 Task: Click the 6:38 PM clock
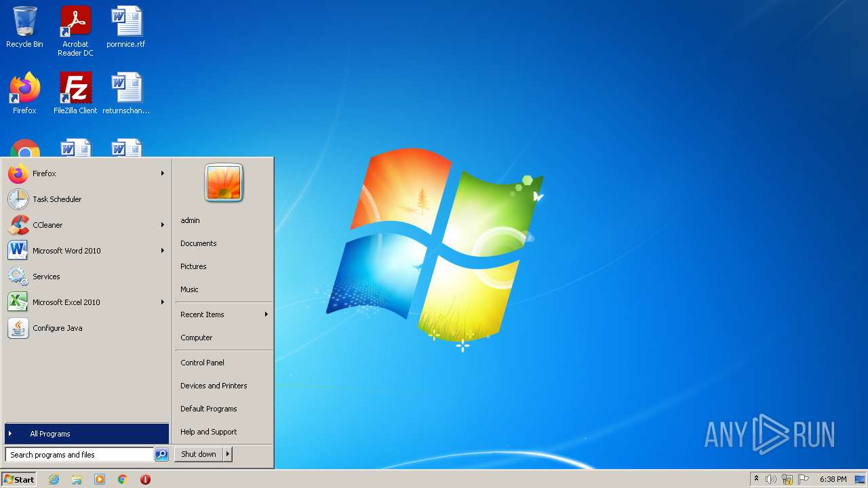(x=833, y=479)
